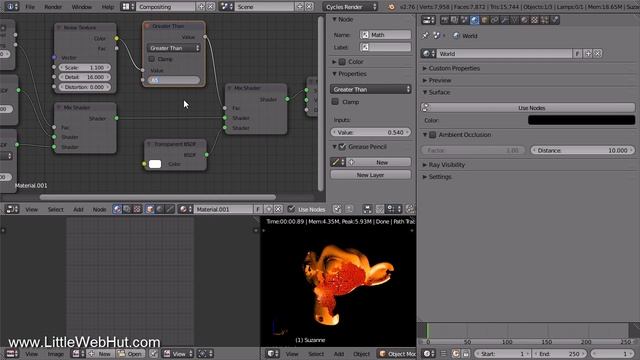Add new World datablock plus icon

tap(588, 53)
